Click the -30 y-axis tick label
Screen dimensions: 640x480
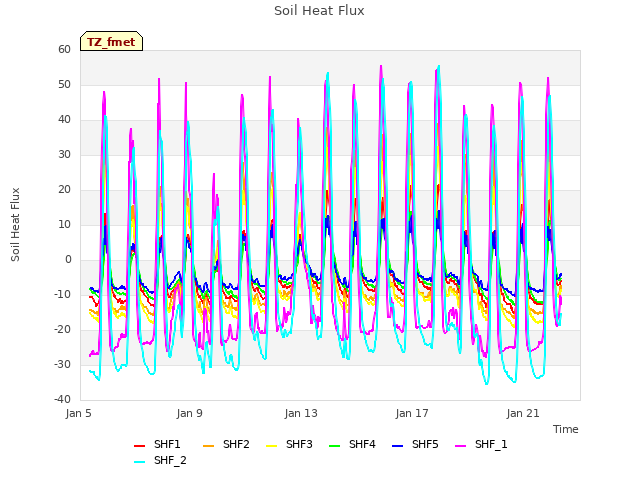click(x=62, y=364)
